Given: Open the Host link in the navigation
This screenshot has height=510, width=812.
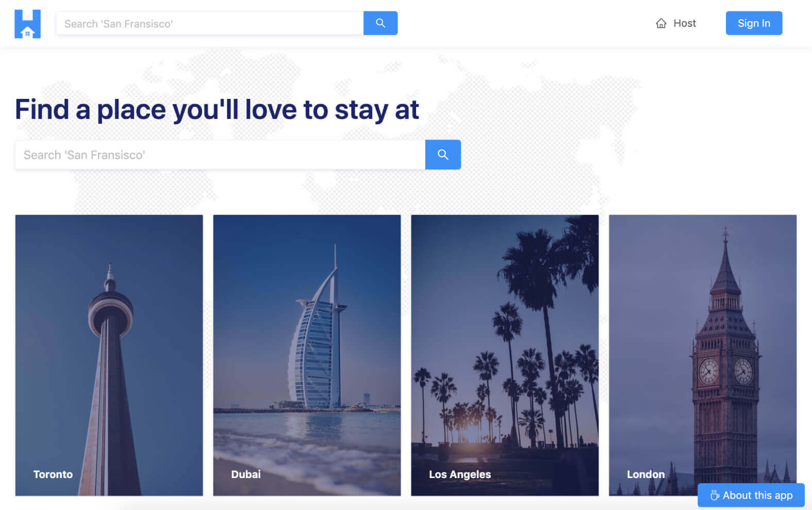Looking at the screenshot, I should [676, 23].
